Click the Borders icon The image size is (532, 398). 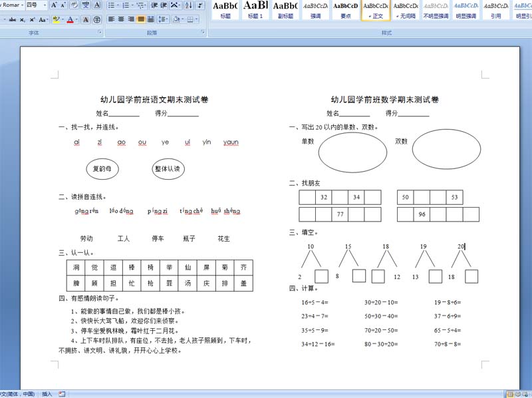[x=190, y=19]
